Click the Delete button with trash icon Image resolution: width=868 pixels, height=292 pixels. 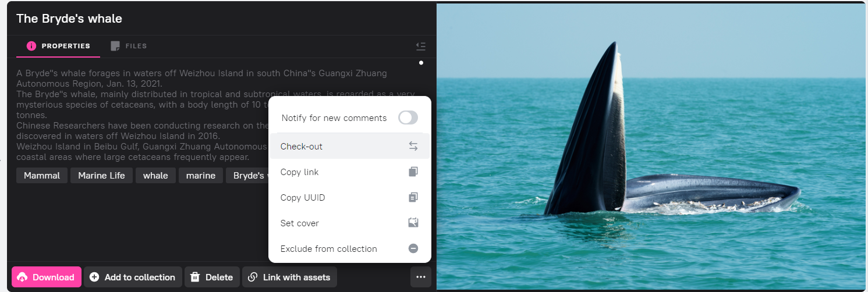pyautogui.click(x=211, y=277)
